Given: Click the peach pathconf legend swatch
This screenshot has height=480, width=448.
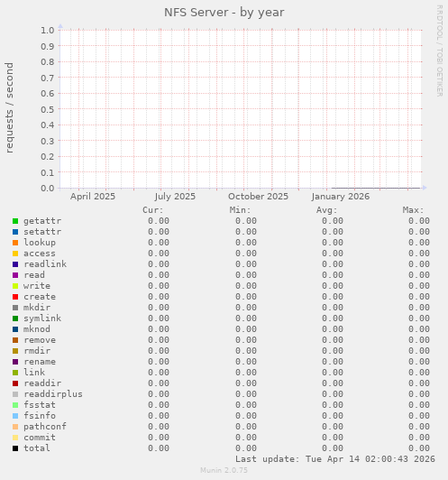Looking at the screenshot, I should point(15,427).
